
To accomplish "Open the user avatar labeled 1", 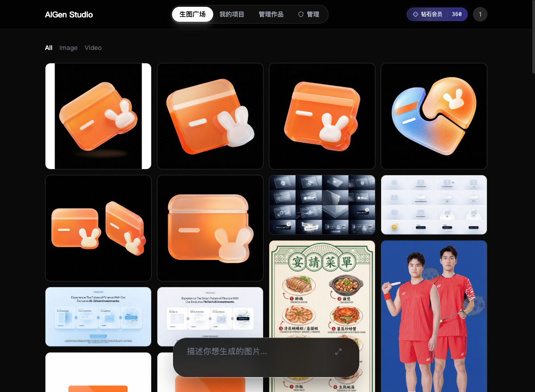I will [x=480, y=14].
